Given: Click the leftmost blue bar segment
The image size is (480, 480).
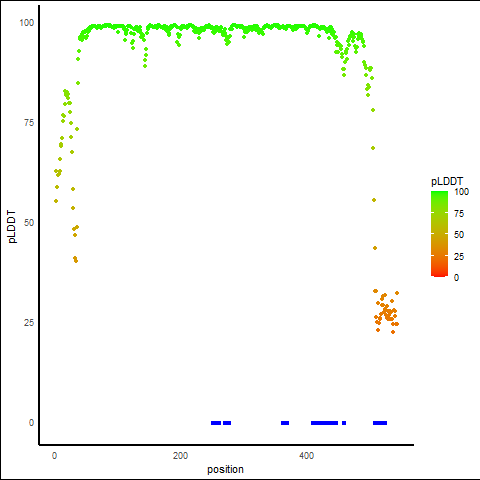Looking at the screenshot, I should pos(216,423).
